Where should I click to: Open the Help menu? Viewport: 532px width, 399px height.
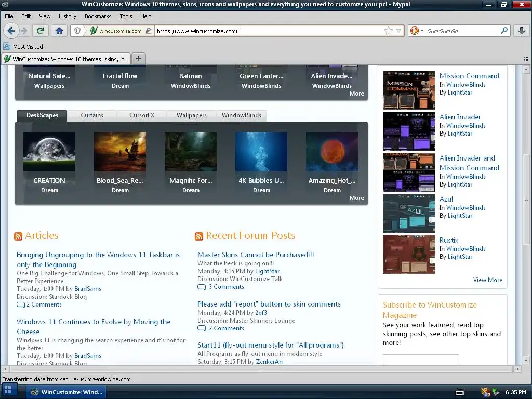pyautogui.click(x=145, y=16)
